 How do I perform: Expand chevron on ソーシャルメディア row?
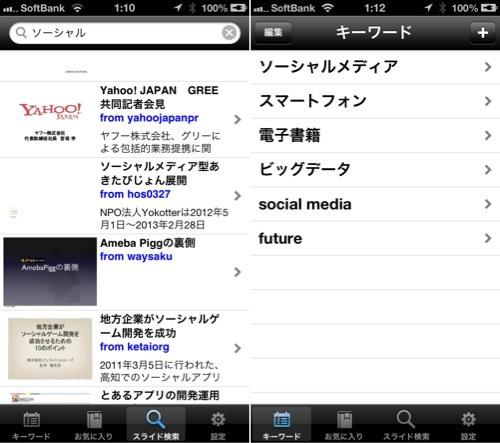click(488, 67)
